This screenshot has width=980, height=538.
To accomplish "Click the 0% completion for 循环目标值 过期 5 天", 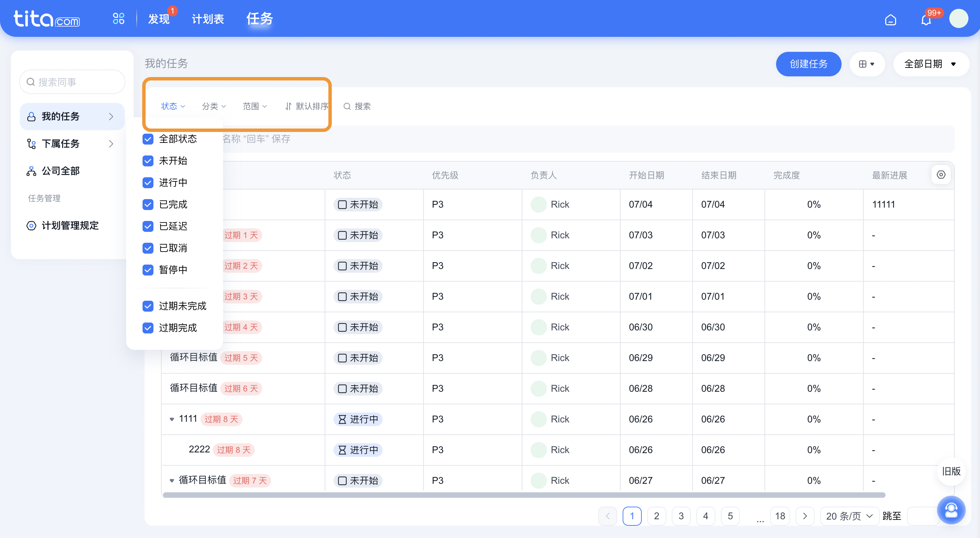I will 814,358.
